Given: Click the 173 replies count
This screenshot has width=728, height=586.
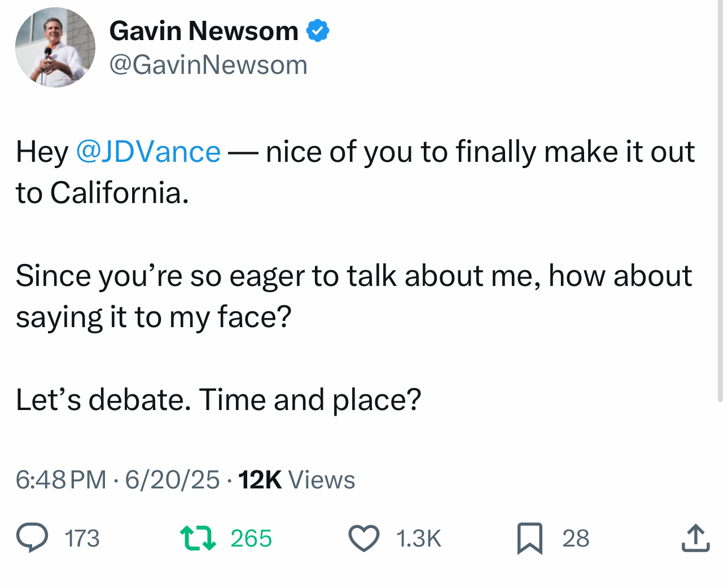Looking at the screenshot, I should (x=82, y=538).
